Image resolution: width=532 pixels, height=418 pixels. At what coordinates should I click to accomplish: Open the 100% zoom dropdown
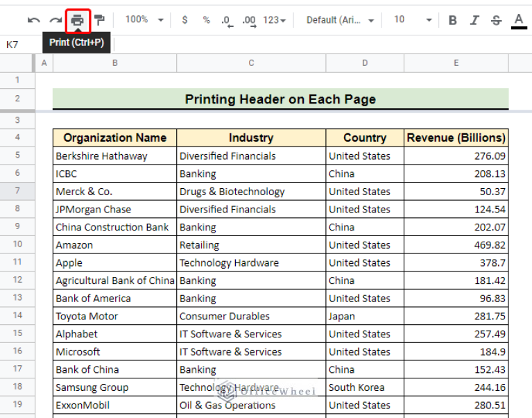coord(144,20)
